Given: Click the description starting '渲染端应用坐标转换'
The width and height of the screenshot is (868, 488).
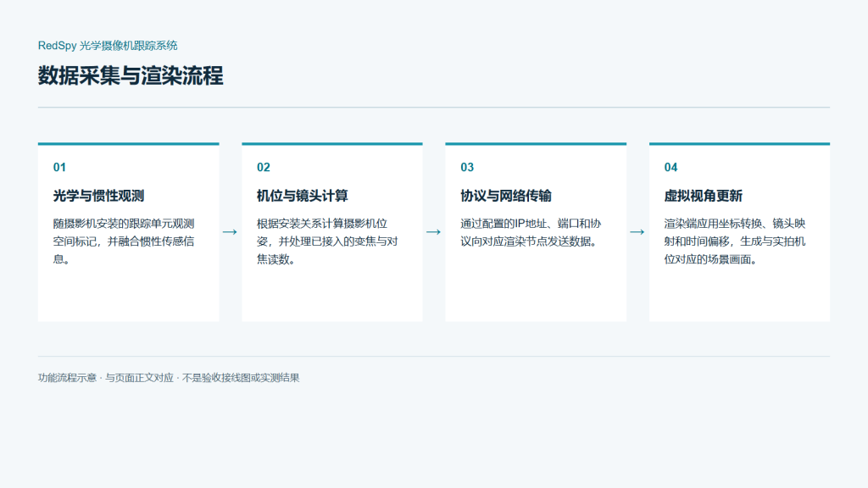Looking at the screenshot, I should pos(735,241).
